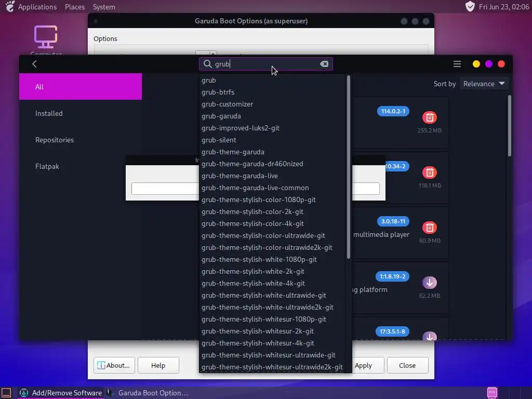
Task: Switch to Garuda Boot Options in the taskbar
Action: (148, 393)
